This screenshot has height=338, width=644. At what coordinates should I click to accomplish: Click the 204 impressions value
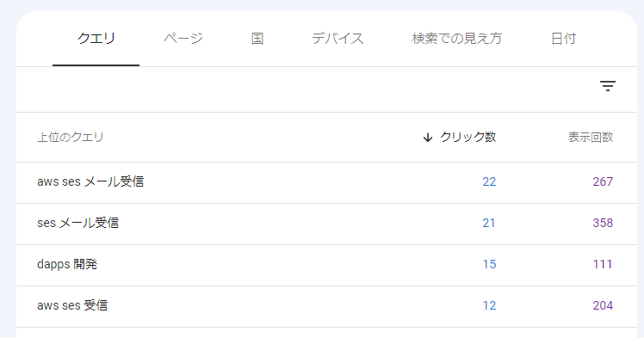click(603, 305)
